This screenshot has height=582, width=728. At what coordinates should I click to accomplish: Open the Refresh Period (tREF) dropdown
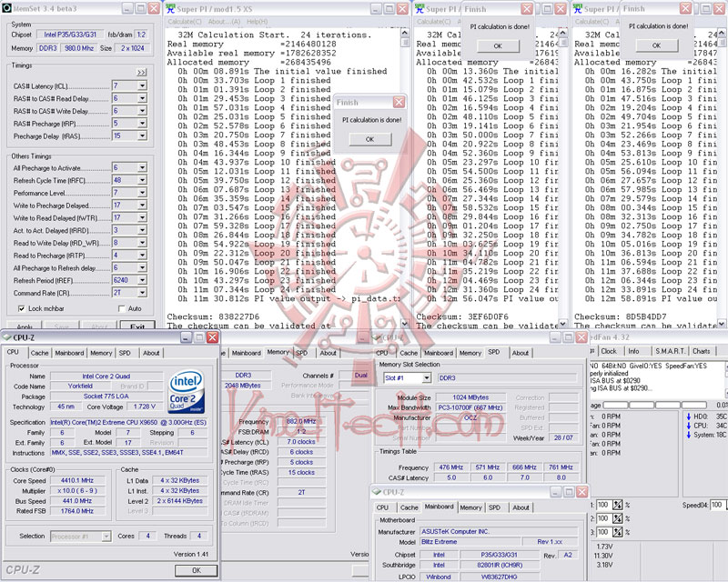(142, 280)
